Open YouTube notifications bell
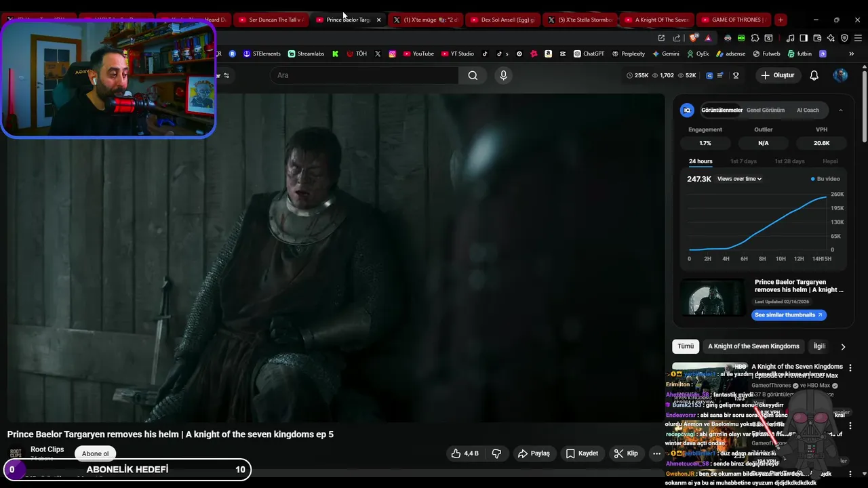 point(814,75)
